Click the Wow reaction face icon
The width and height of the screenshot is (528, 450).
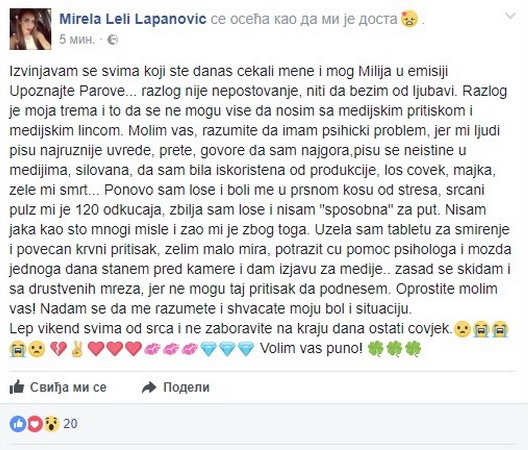pyautogui.click(x=51, y=424)
